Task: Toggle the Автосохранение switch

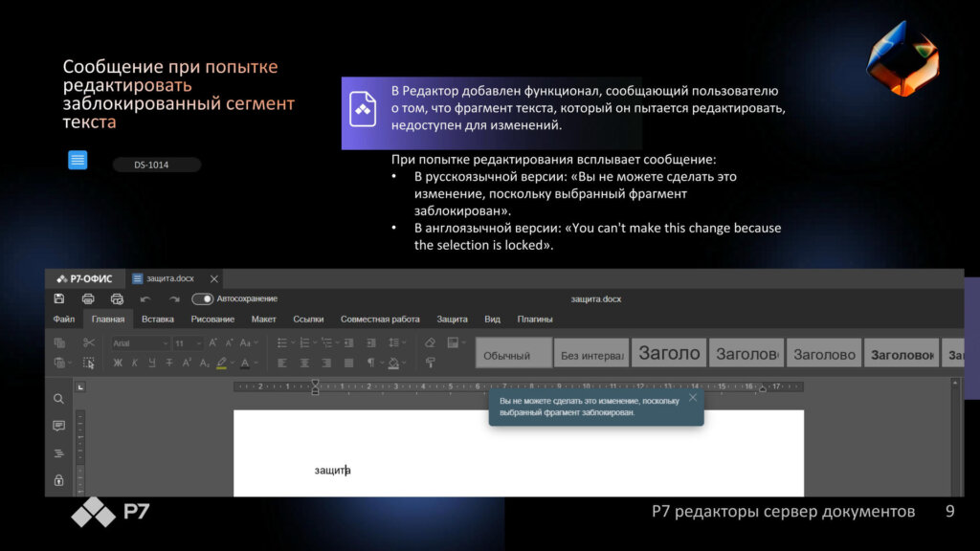Action: [202, 298]
